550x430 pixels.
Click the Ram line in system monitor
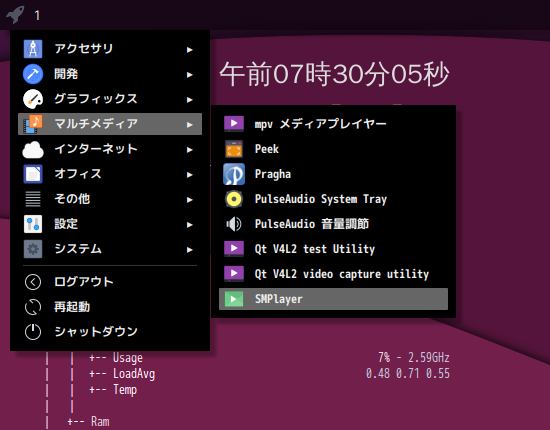(x=88, y=422)
